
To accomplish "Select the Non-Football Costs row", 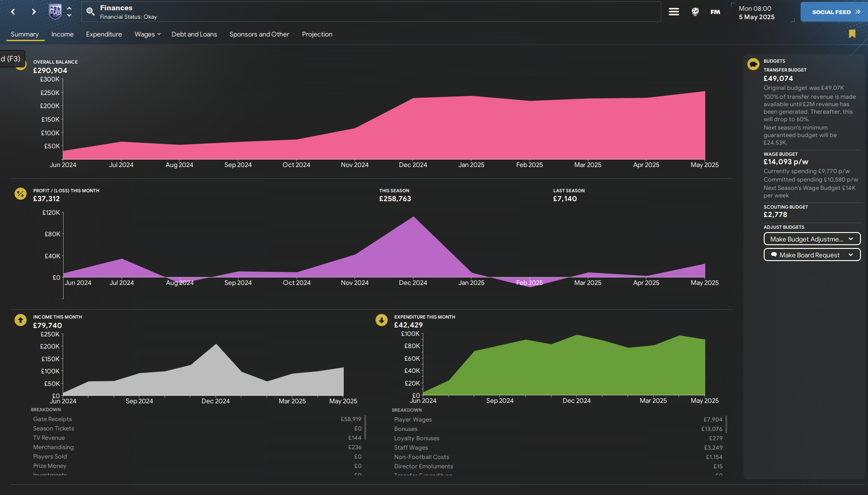I will click(x=558, y=457).
